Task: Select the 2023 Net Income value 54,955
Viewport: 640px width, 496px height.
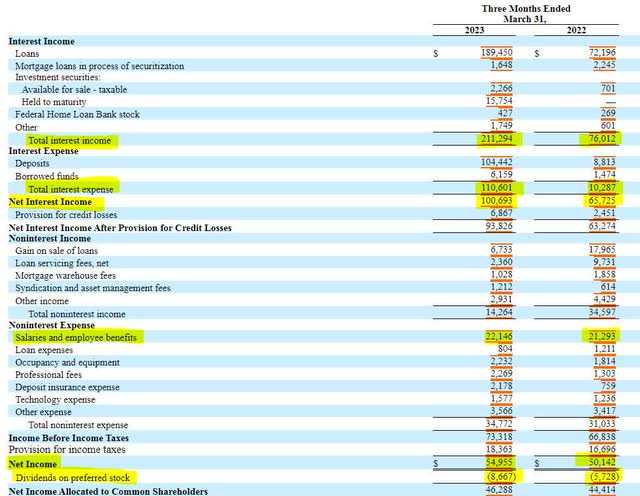Action: 499,463
